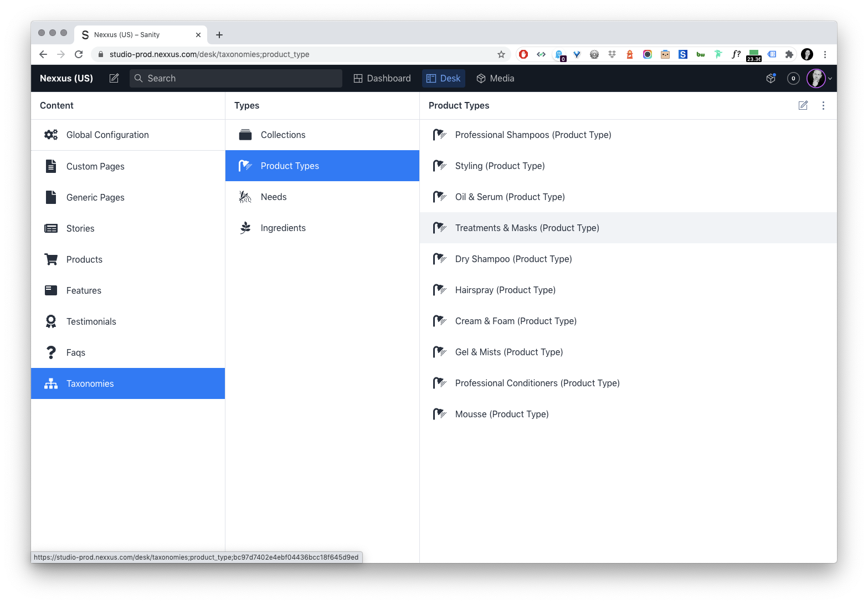Viewport: 868px width, 604px height.
Task: Open Hairspray (Product Type)
Action: click(628, 290)
